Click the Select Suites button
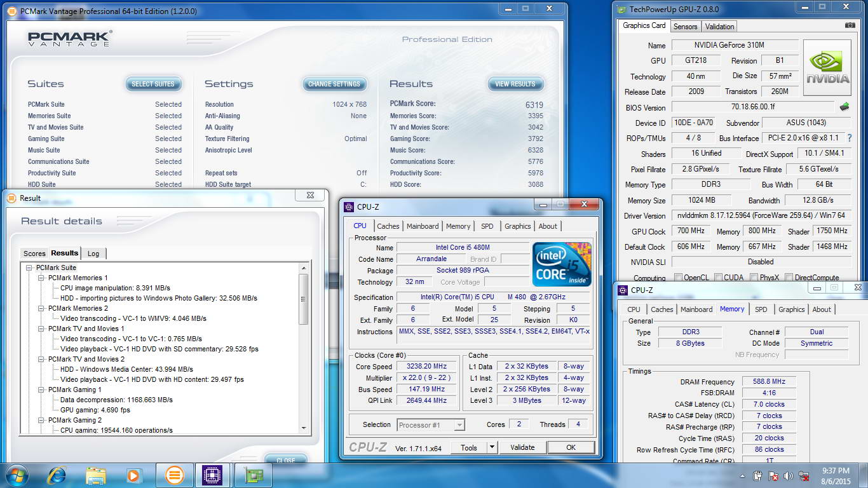 153,84
